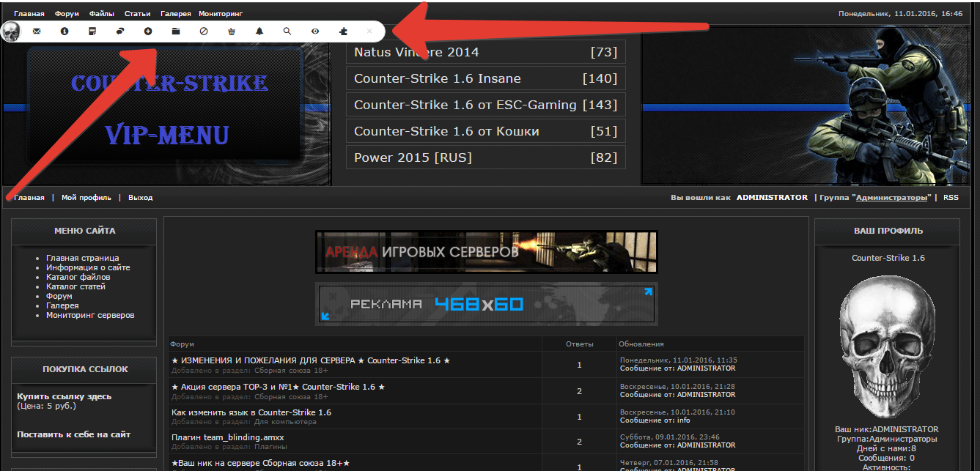Toggle the eye view icon in admin bar
The image size is (980, 471).
coord(315,31)
